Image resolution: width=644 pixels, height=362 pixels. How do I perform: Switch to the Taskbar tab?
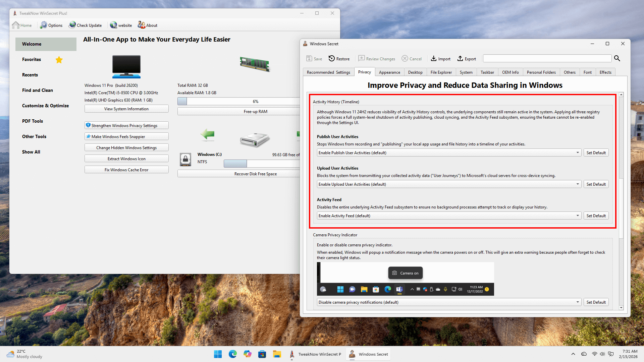coord(487,72)
